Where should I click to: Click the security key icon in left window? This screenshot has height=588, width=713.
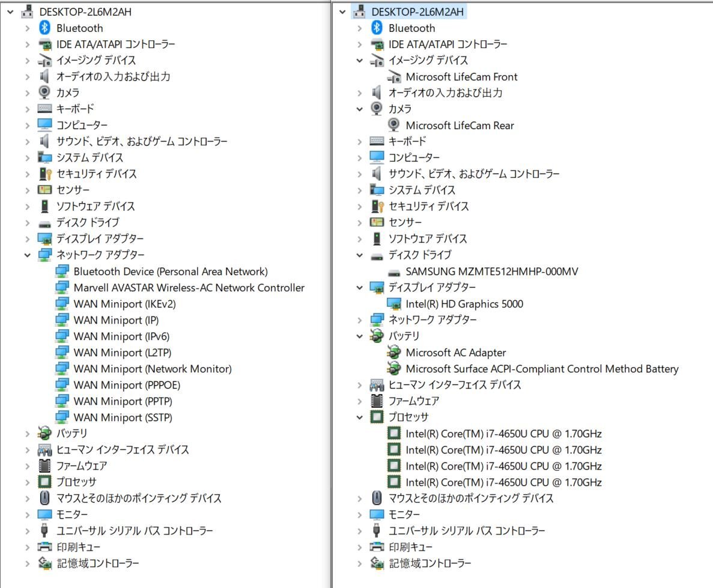click(44, 174)
